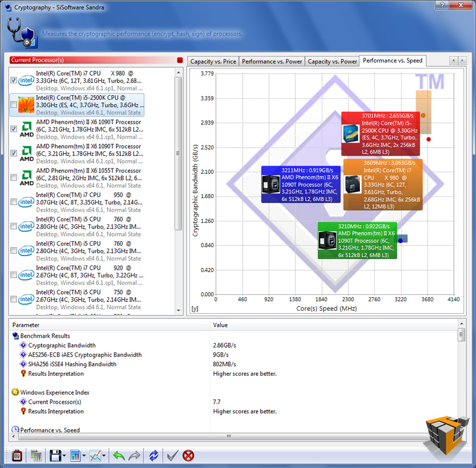Click the bar chart icon in toolbar
476x468 pixels.
[x=75, y=455]
